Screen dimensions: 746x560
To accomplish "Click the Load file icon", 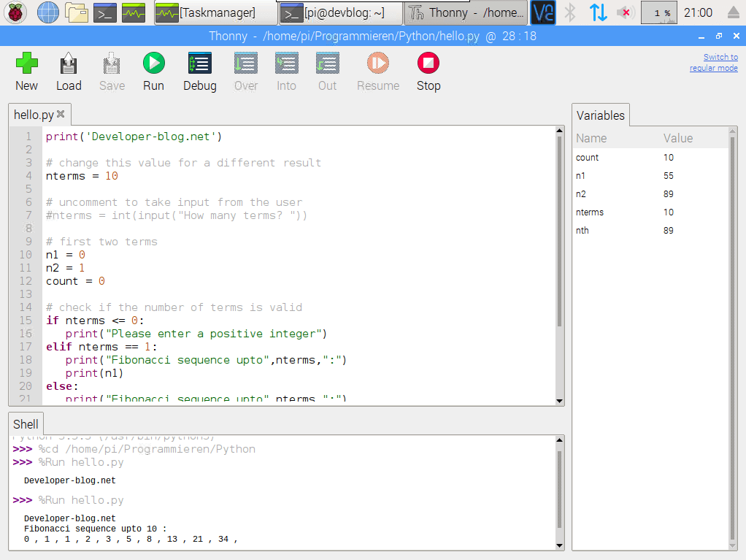I will click(x=69, y=64).
